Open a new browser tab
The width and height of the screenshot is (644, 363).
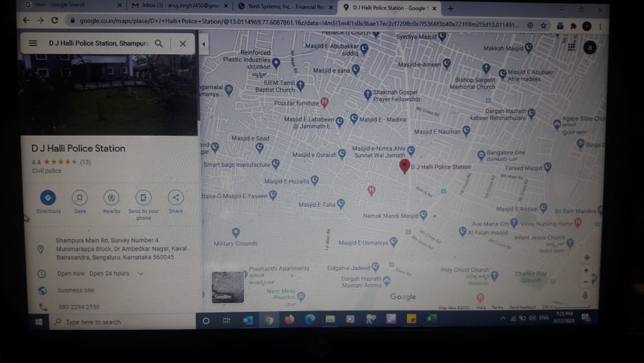click(x=451, y=8)
